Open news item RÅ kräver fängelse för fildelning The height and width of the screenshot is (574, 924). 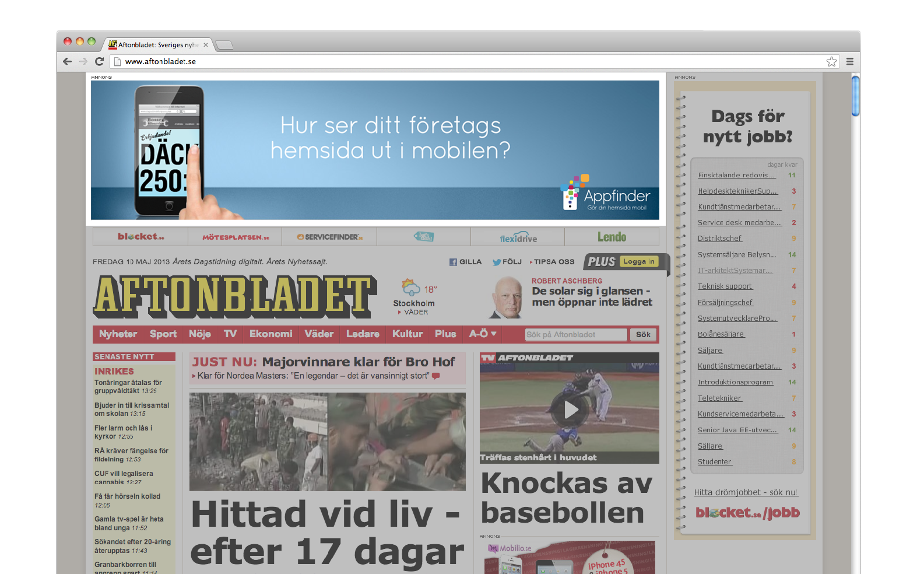131,455
